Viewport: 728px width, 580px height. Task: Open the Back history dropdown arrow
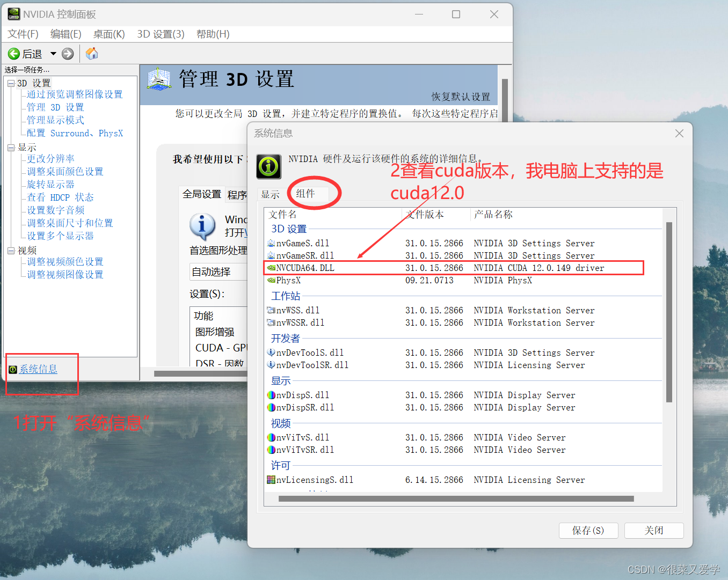[53, 54]
